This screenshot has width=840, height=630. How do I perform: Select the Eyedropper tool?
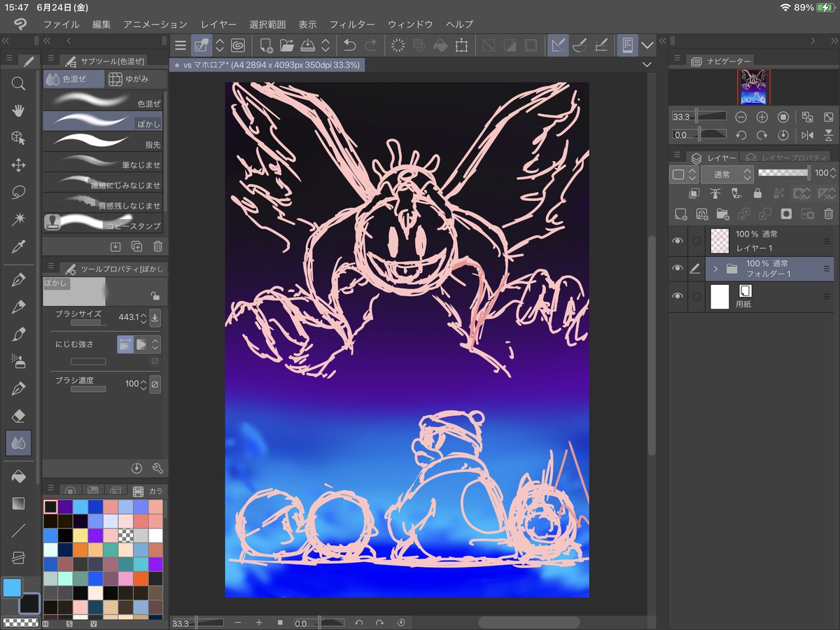coord(18,247)
